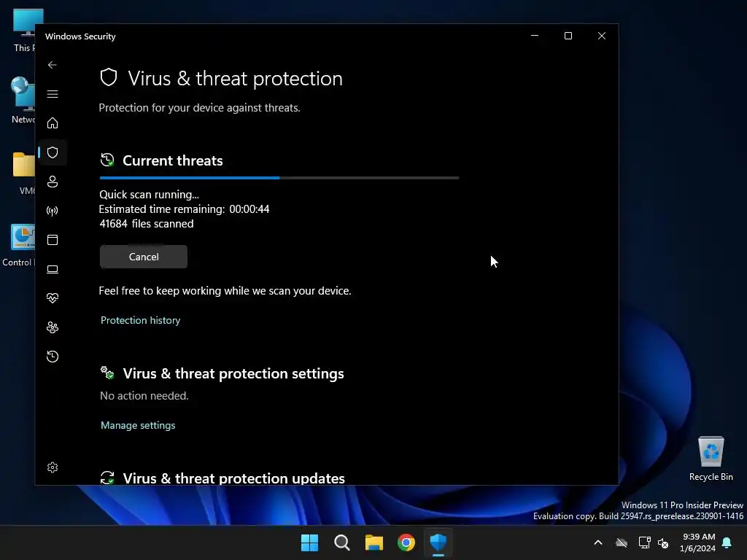Viewport: 747px width, 560px height.
Task: Click the cloud sync tray icon
Action: tap(622, 542)
